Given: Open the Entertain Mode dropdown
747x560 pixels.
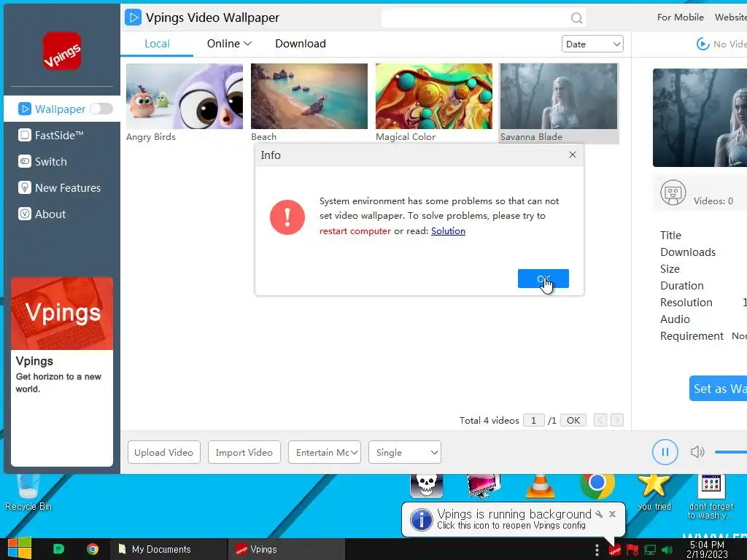Looking at the screenshot, I should [x=325, y=452].
